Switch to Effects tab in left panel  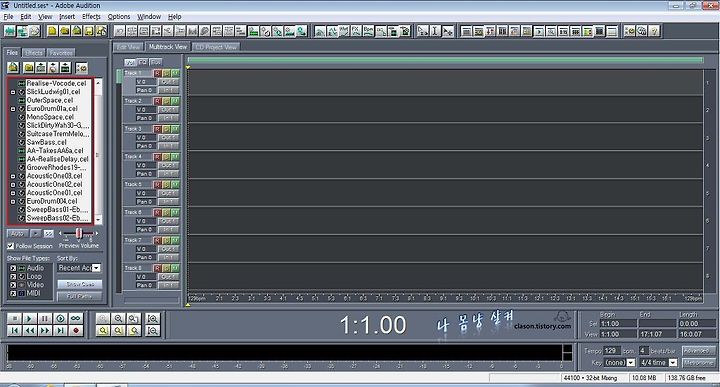[34, 53]
